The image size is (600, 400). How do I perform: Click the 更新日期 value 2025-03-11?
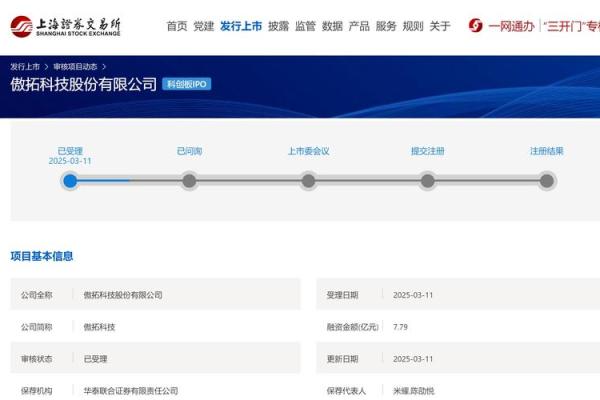click(413, 359)
